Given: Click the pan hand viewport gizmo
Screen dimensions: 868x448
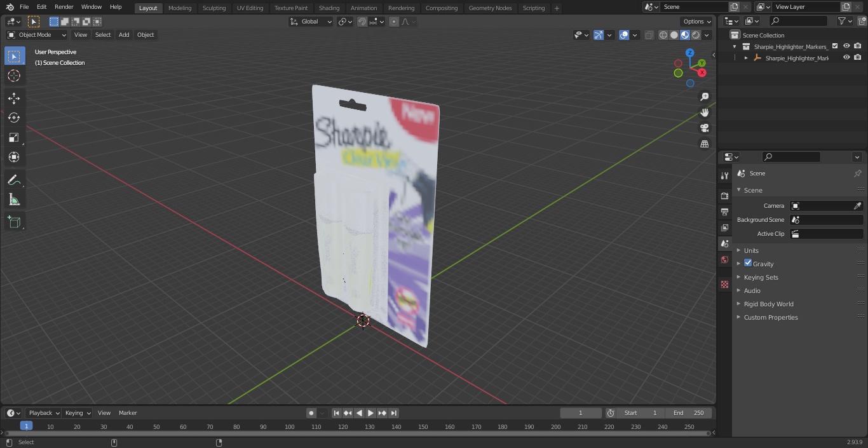Looking at the screenshot, I should tap(704, 112).
